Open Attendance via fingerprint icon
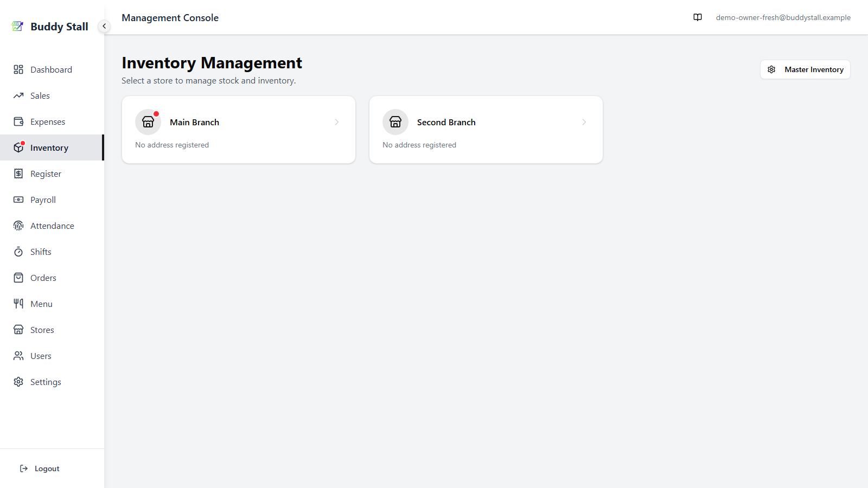Image resolution: width=868 pixels, height=488 pixels. coord(18,226)
